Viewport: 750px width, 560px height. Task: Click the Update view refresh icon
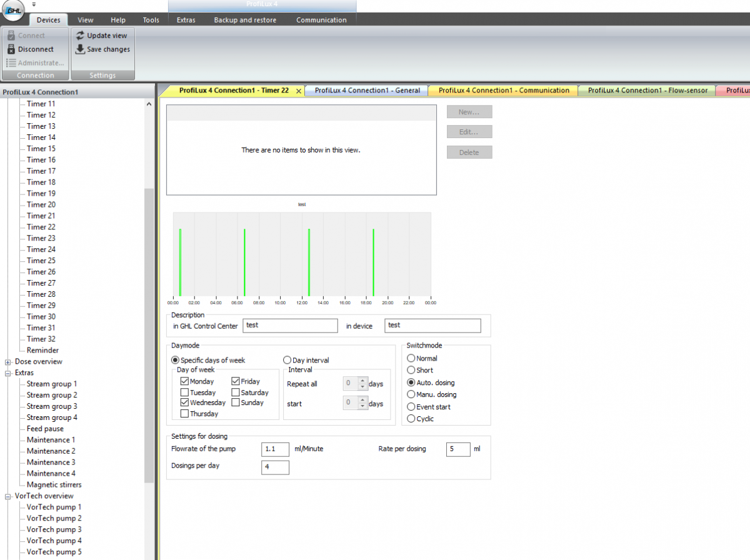(80, 36)
